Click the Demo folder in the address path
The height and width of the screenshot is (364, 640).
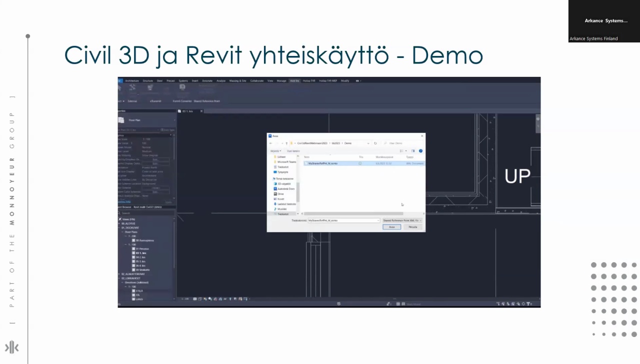pos(347,143)
